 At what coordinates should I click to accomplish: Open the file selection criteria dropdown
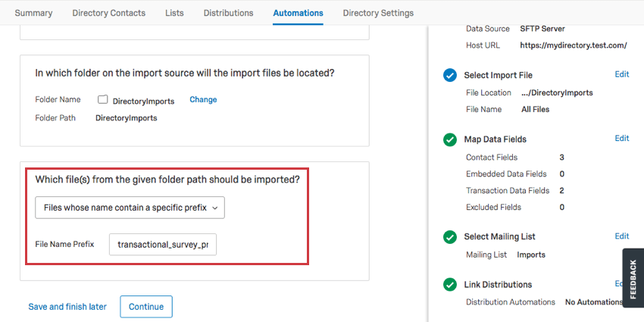(x=130, y=208)
